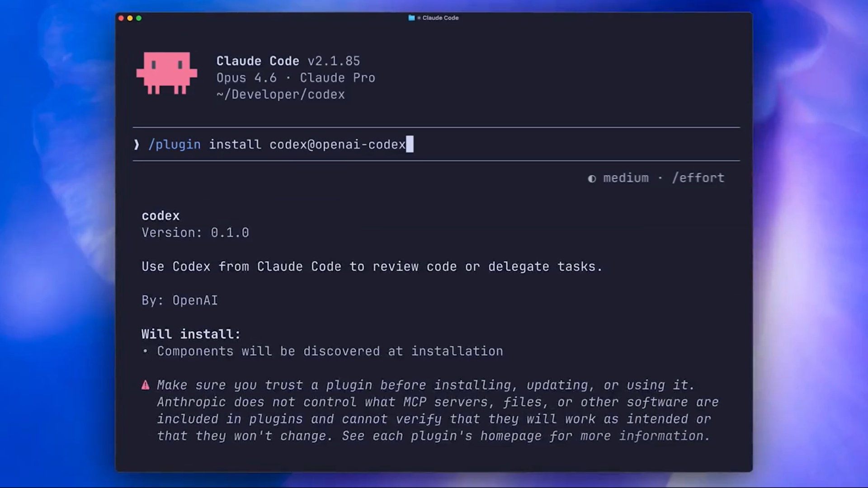Click codex@openai-codex in the input line
The image size is (868, 488).
[x=337, y=145]
